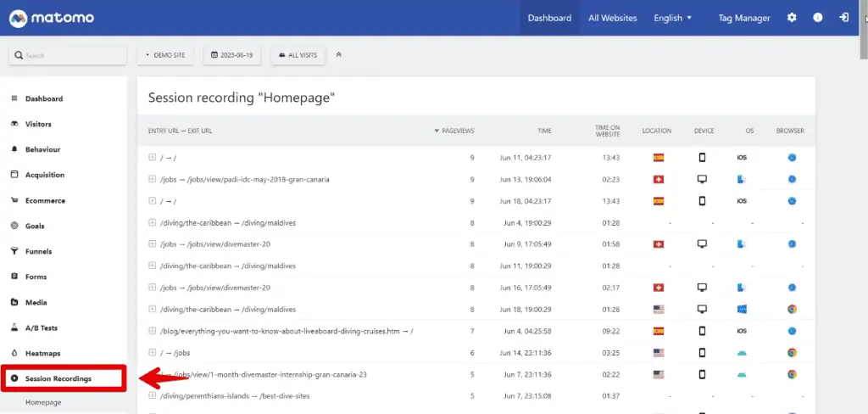Open the Demo Site selector
The height and width of the screenshot is (414, 868).
165,55
